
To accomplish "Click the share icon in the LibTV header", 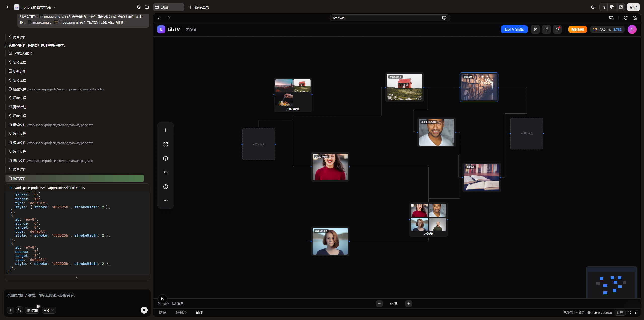I will click(x=546, y=29).
